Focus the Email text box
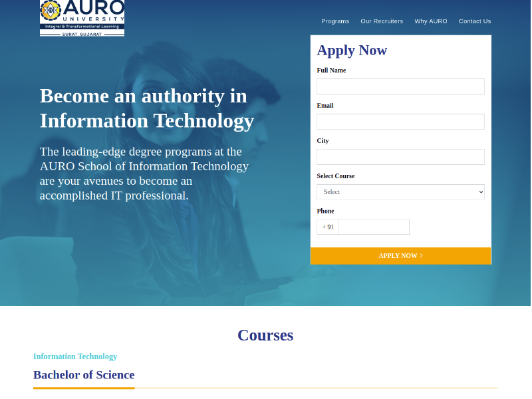This screenshot has height=399, width=532. (400, 122)
